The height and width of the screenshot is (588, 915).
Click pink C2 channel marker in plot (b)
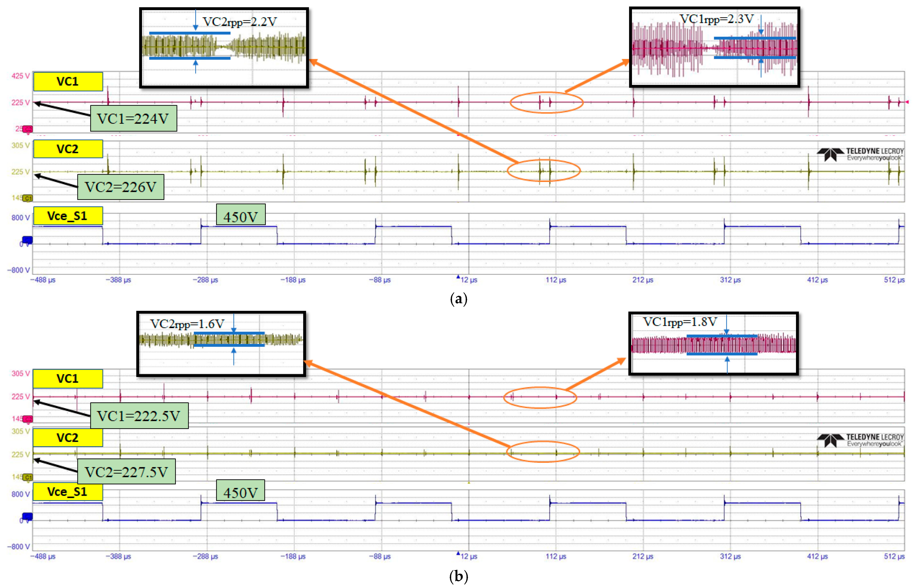(28, 419)
